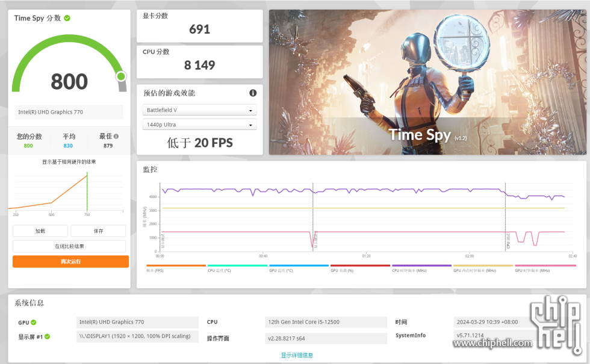Click the 操作界面 version v2.28.8217 s64
The image size is (590, 364).
[x=326, y=338]
